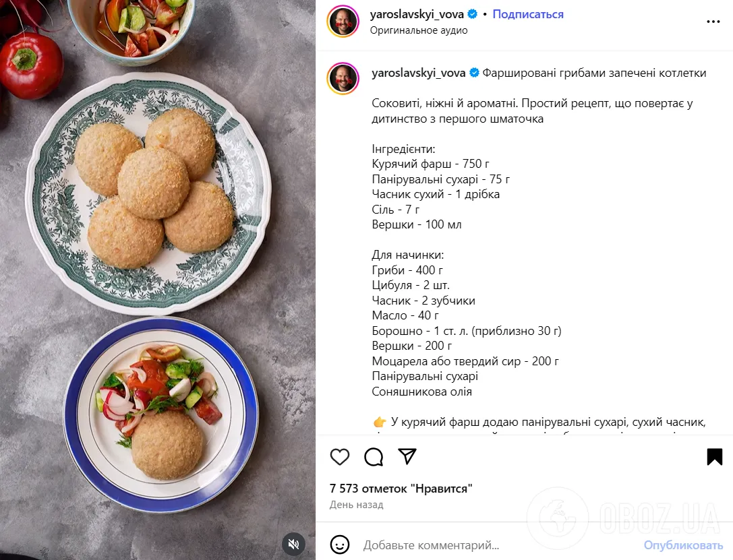
Task: Open comments via the speech bubble icon
Action: point(374,457)
